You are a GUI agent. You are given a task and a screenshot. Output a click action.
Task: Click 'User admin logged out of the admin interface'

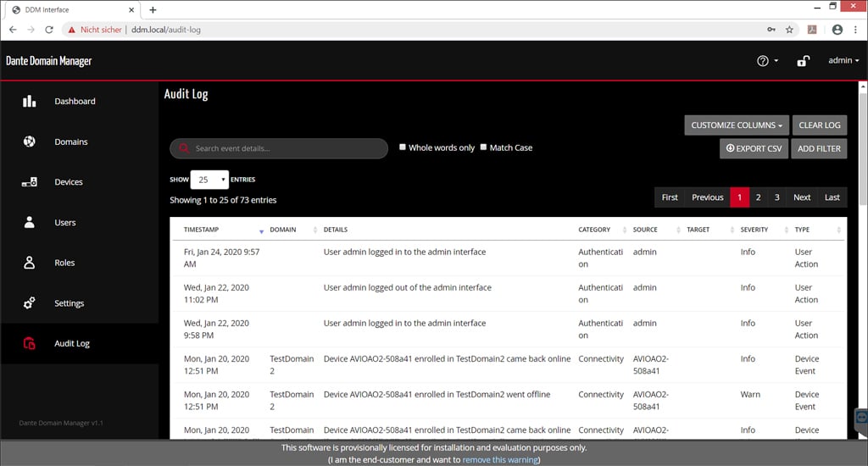408,287
